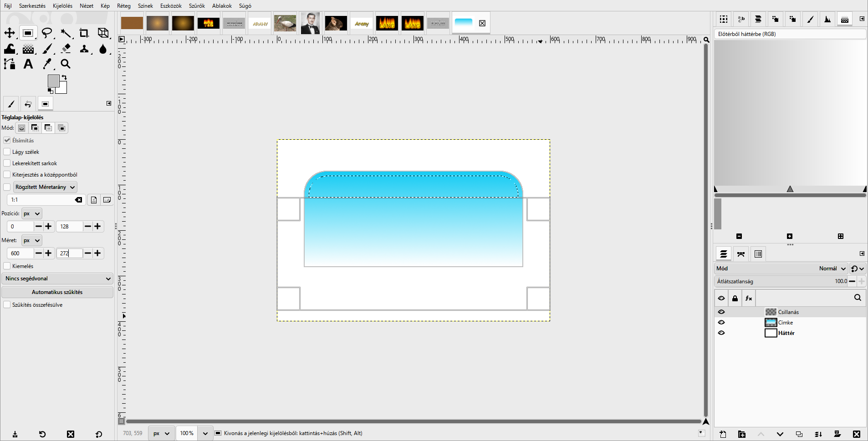
Task: Select the Zoom magnifier tool
Action: tap(66, 64)
